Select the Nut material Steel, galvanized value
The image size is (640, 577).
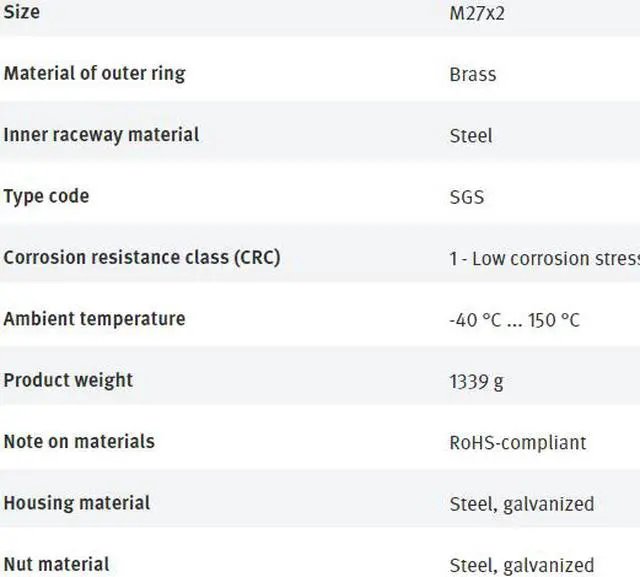tap(522, 565)
